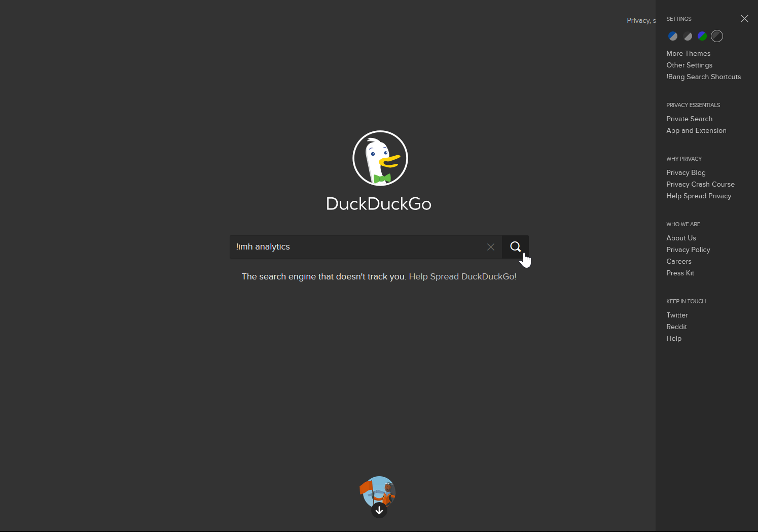Click the PRIVACY ESSENTIALS heading

coord(693,105)
